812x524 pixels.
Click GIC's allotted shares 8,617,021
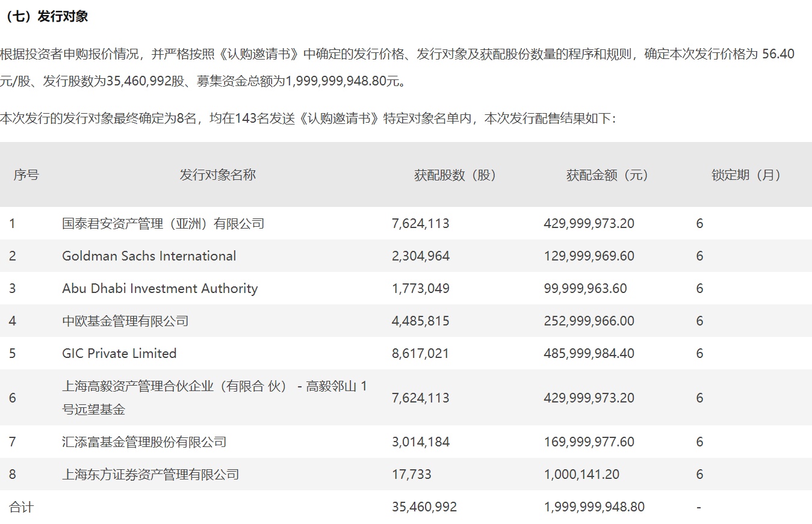(420, 354)
